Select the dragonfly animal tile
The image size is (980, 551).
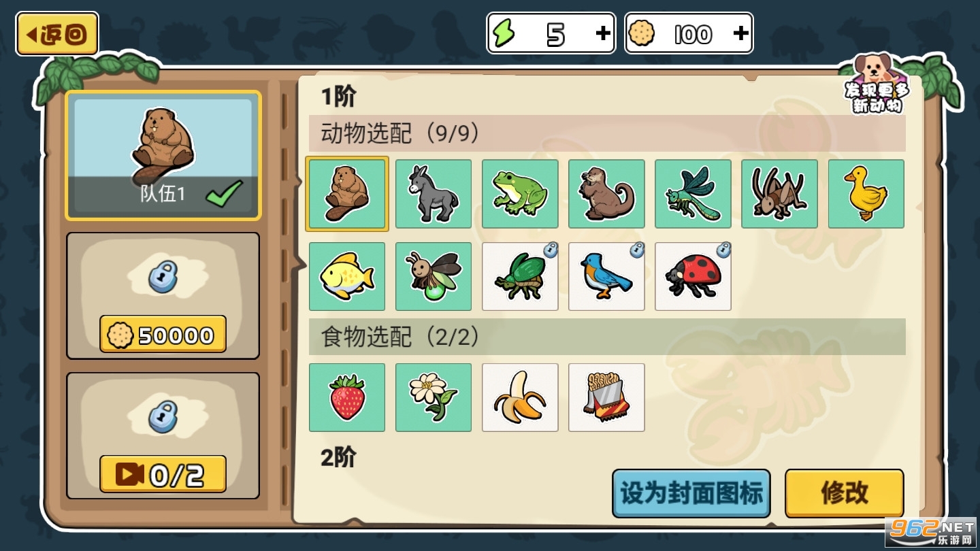click(693, 194)
